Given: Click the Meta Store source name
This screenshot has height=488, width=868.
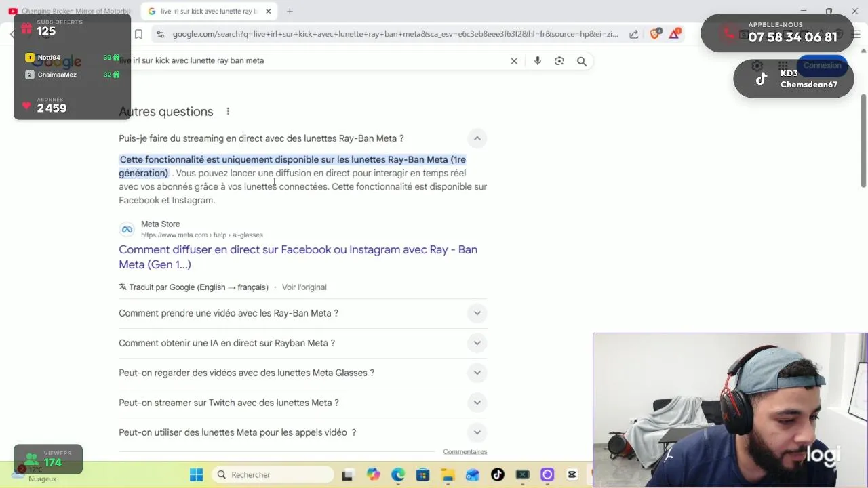Looking at the screenshot, I should [160, 224].
